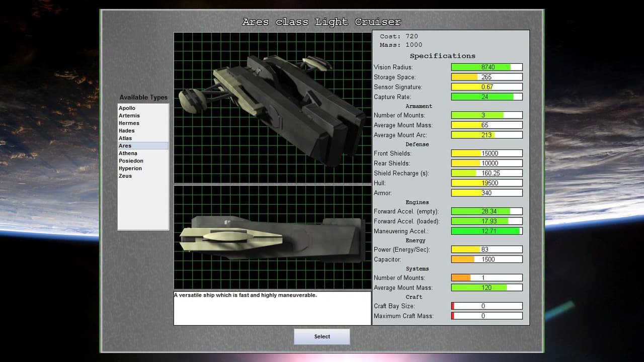The height and width of the screenshot is (362, 644).
Task: Click Hull bar showing 19500
Action: click(487, 183)
